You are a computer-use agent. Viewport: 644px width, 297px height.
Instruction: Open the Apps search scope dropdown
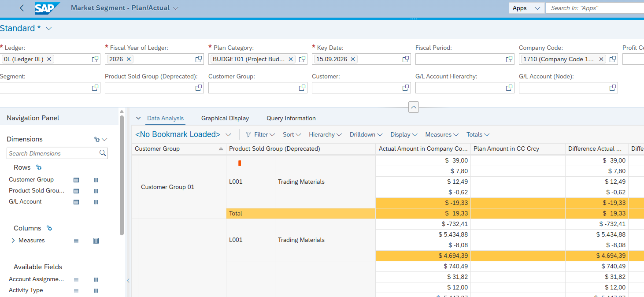pyautogui.click(x=526, y=8)
